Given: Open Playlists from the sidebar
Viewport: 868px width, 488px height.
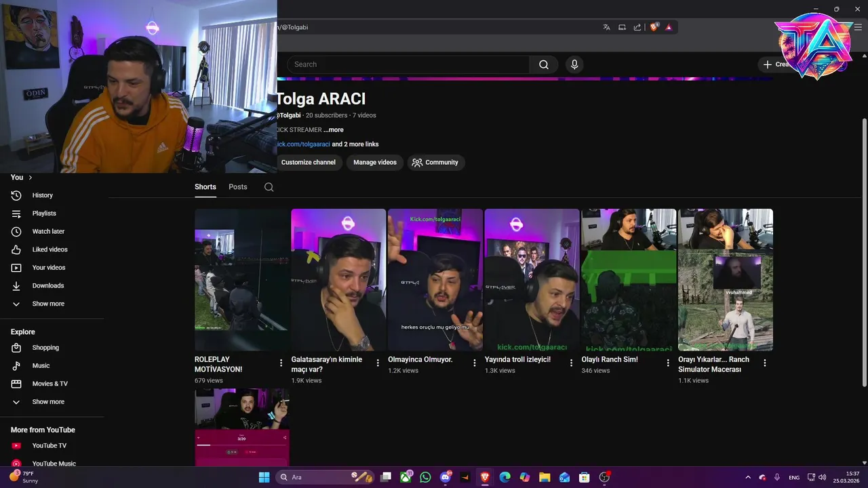Looking at the screenshot, I should [44, 213].
